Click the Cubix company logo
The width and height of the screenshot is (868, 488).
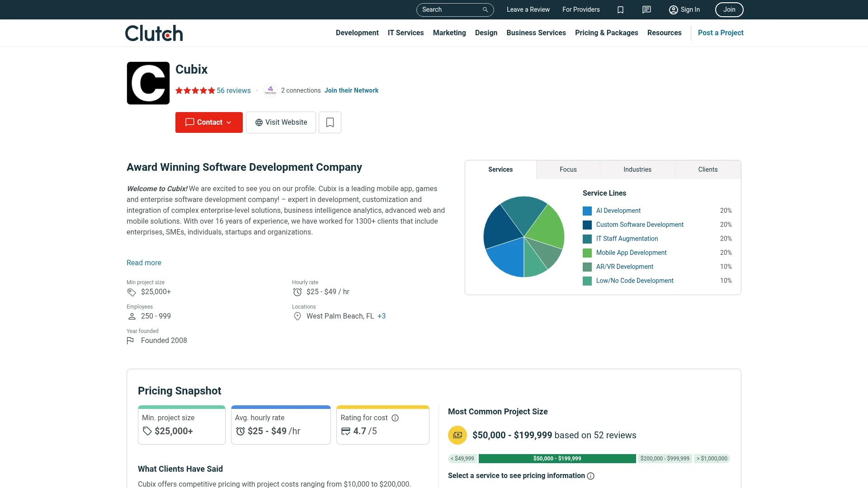pyautogui.click(x=148, y=83)
